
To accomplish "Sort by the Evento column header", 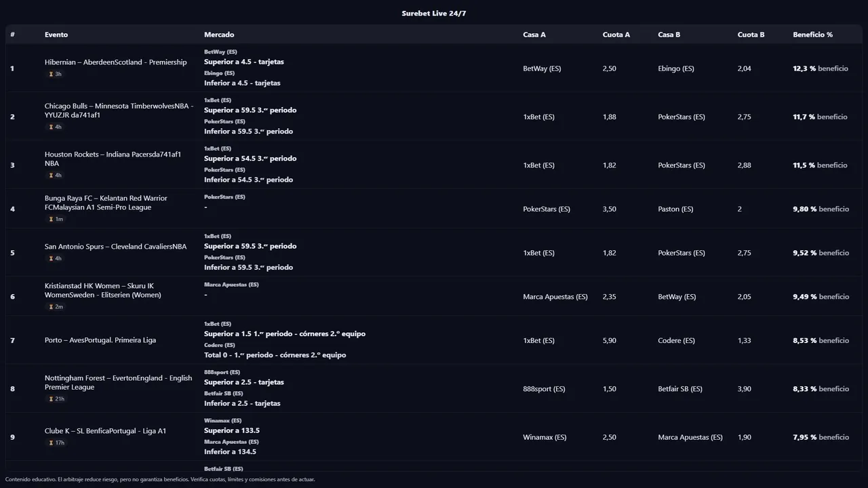I will pyautogui.click(x=56, y=35).
